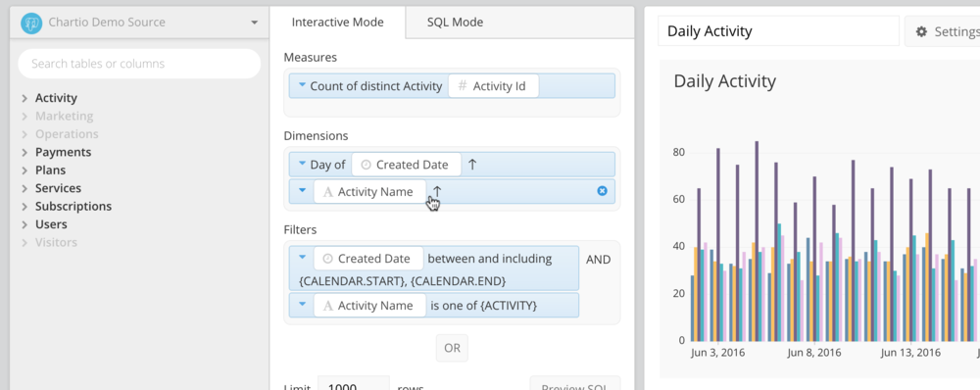
Task: Expand the Subscriptions table in the sidebar
Action: click(24, 206)
